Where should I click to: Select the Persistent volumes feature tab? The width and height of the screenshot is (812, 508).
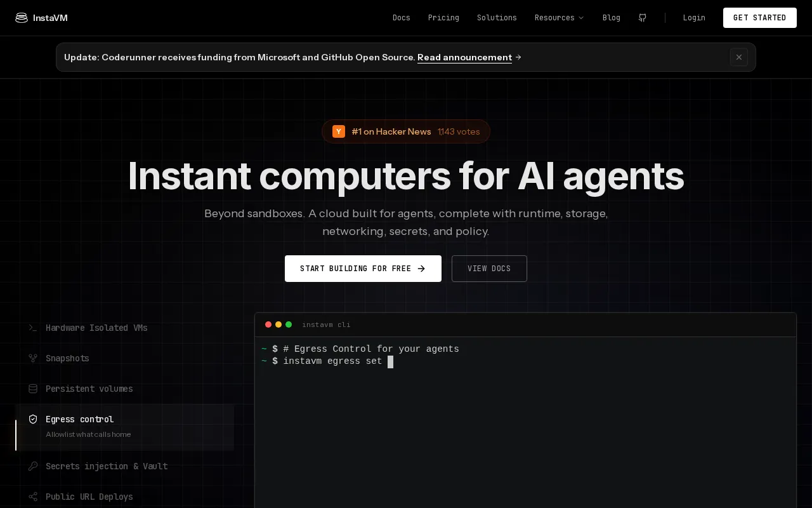[125, 389]
